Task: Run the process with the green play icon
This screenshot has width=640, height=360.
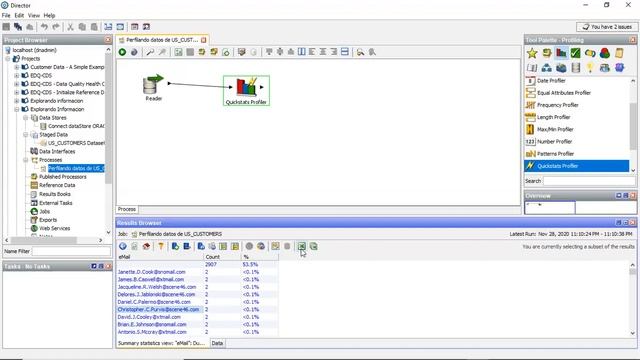Action: click(x=122, y=52)
